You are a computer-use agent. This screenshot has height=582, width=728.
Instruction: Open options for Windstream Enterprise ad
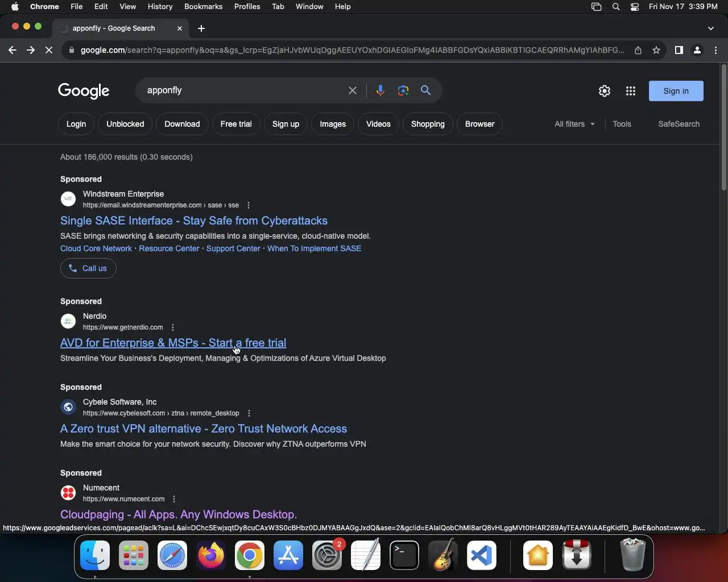coord(249,205)
